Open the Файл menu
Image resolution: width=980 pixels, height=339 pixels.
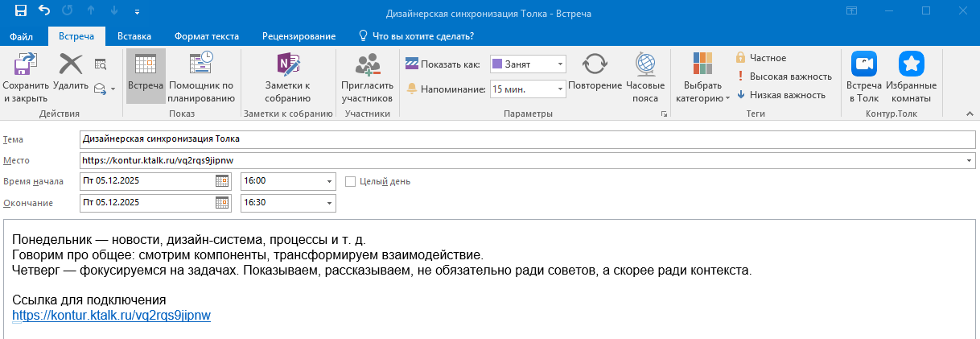(x=22, y=36)
